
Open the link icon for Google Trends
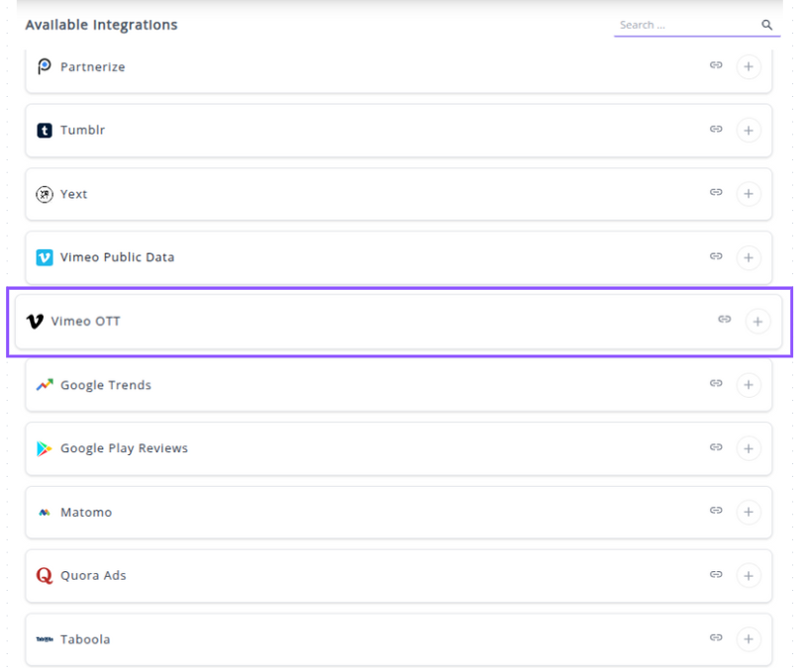tap(716, 384)
